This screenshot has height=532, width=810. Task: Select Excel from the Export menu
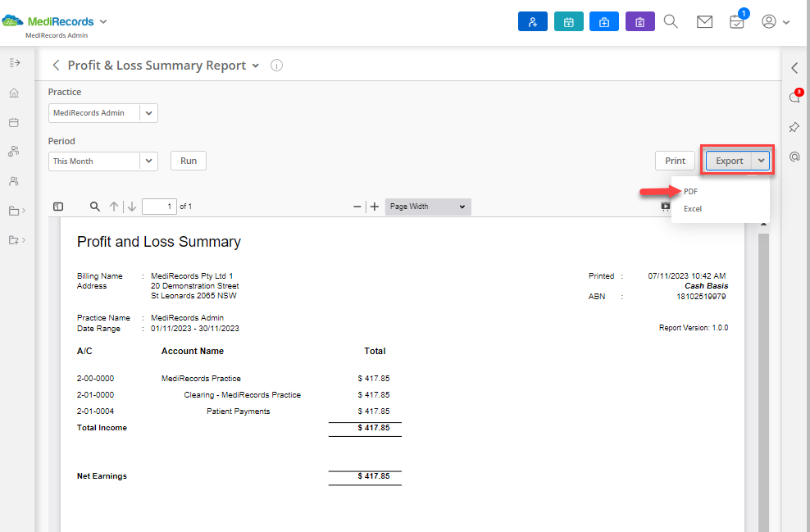point(693,209)
